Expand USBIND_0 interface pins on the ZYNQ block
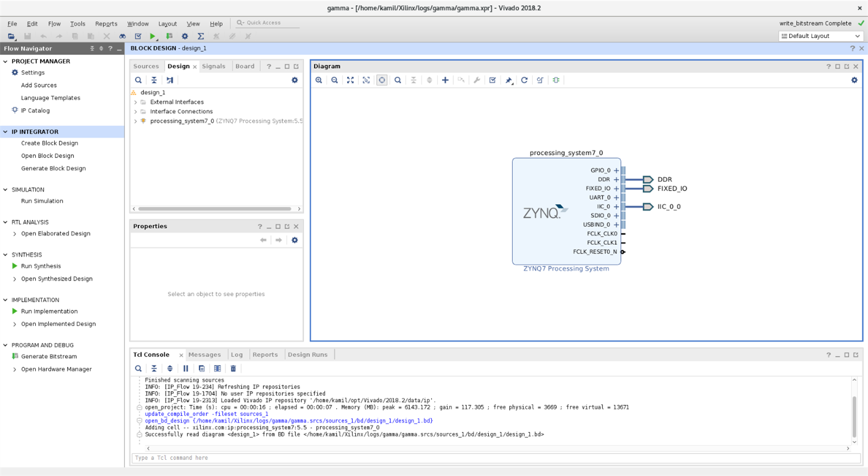 click(x=617, y=225)
